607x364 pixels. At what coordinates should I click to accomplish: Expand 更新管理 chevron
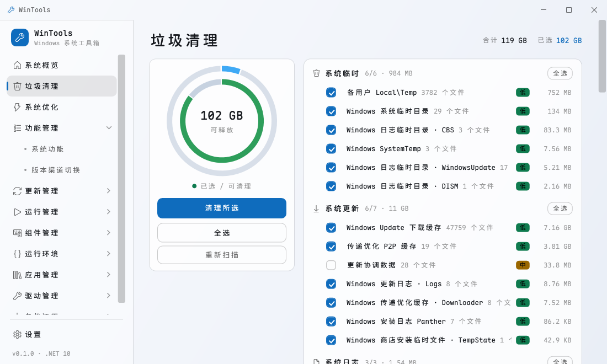click(x=109, y=191)
